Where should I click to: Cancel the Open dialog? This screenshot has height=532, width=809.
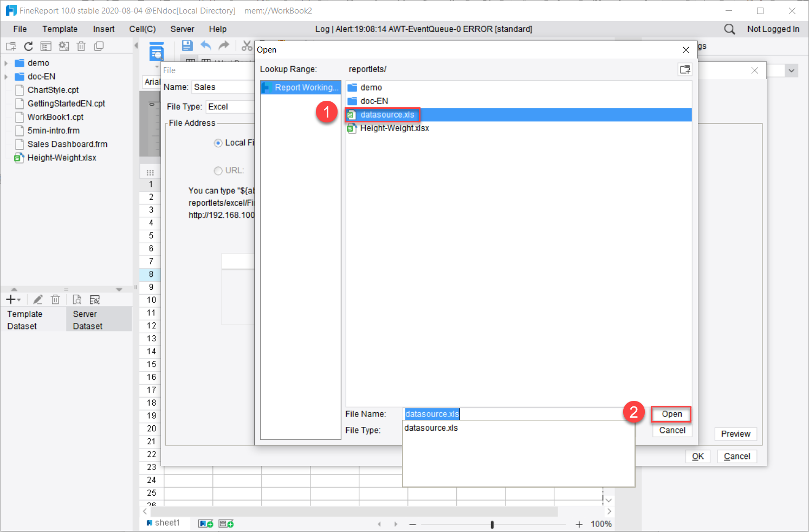coord(672,430)
